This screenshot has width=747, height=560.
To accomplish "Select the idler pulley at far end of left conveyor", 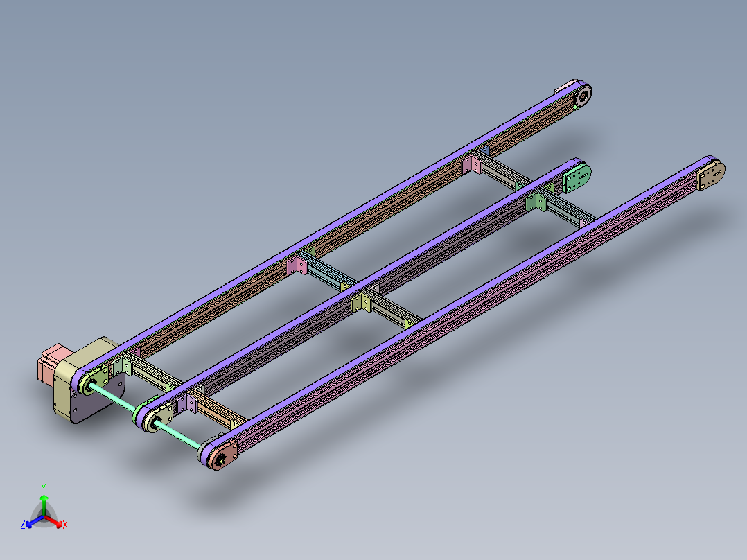I will pyautogui.click(x=583, y=96).
